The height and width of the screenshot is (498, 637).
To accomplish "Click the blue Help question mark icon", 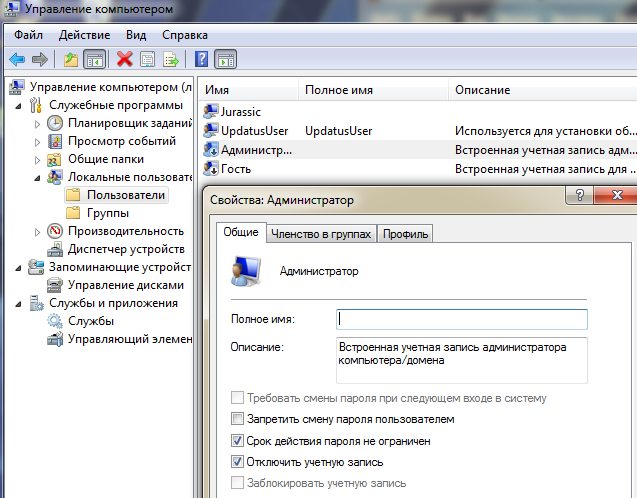I will click(x=201, y=59).
